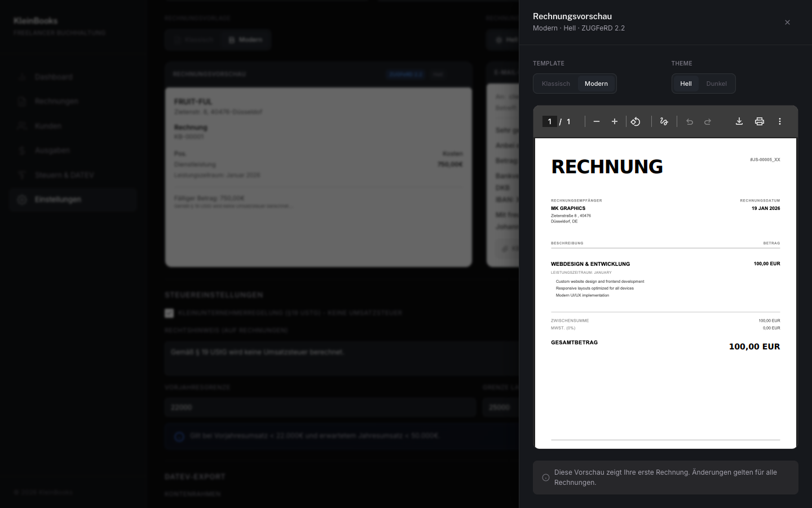Switch theme to Dunkel

(x=716, y=84)
